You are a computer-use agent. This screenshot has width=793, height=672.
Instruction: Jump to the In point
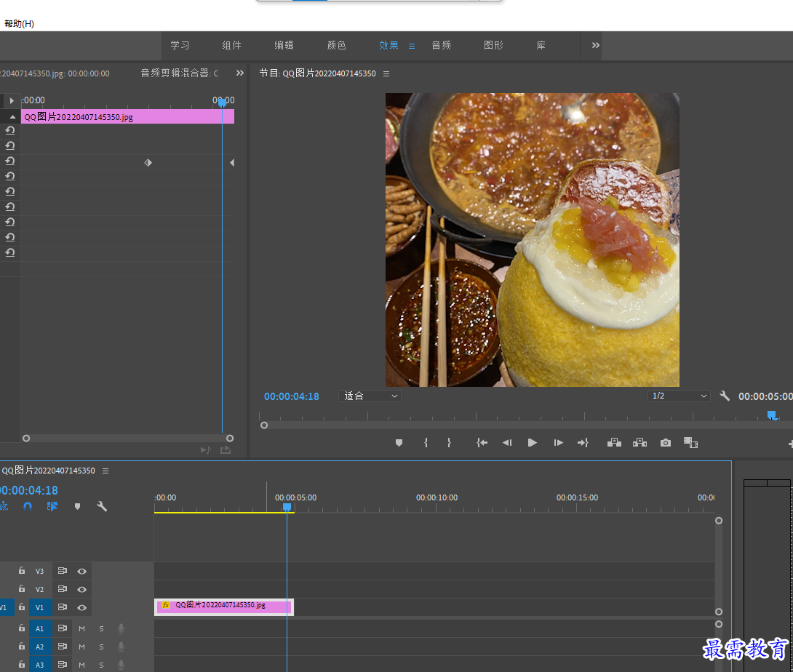(482, 443)
